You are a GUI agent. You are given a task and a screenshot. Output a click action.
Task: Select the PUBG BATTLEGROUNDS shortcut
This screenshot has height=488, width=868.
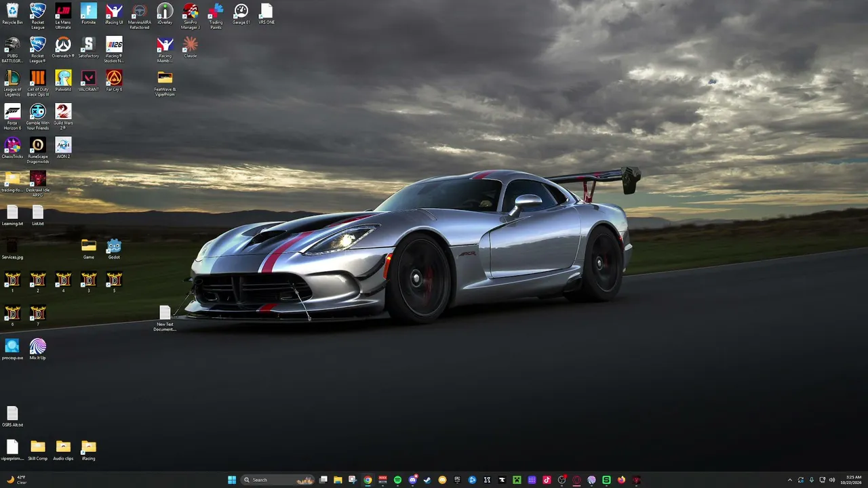12,50
